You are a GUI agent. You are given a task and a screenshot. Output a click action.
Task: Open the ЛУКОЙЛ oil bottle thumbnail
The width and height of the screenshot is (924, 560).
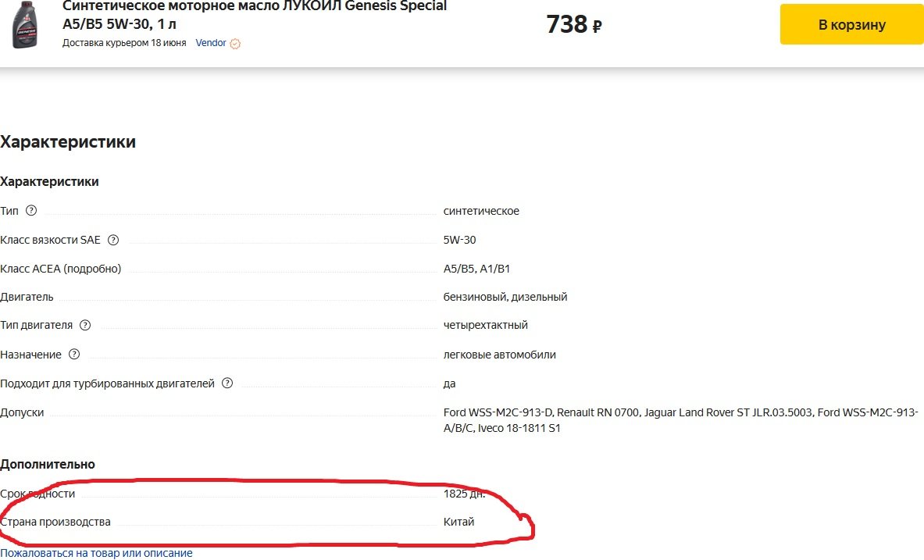(x=25, y=25)
